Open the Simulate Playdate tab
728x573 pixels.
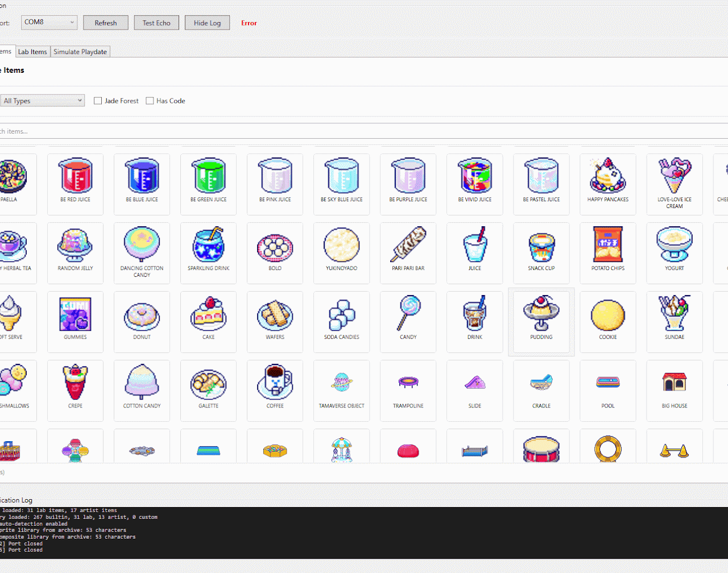pos(80,52)
